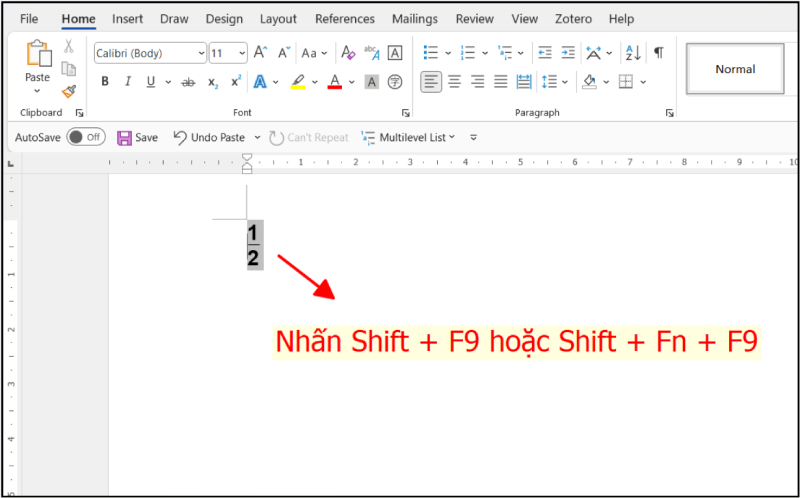
Task: Open the phonetic guide icon
Action: [x=371, y=53]
